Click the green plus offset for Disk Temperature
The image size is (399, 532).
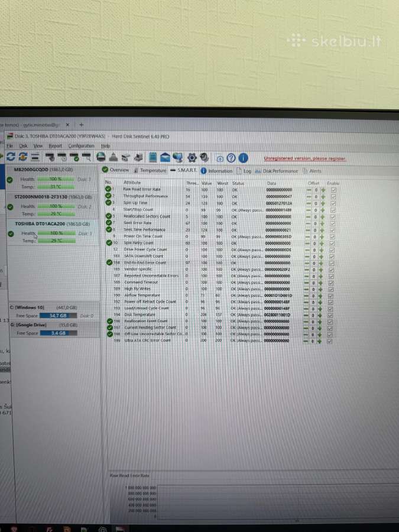pos(320,315)
